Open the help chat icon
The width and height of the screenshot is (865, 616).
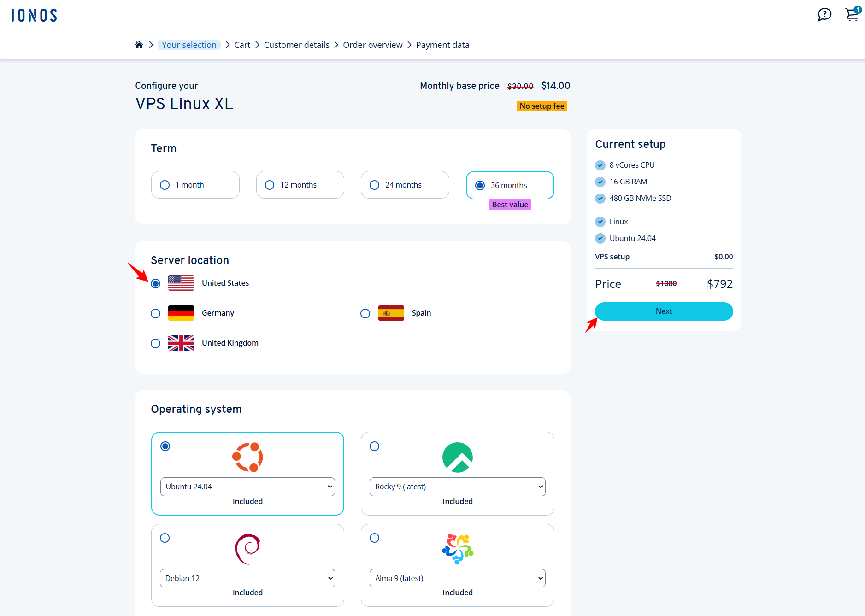tap(824, 15)
